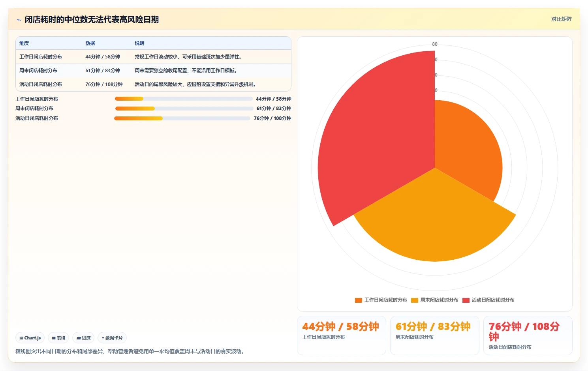Select table cell 周末闭店耗时分布
This screenshot has width=588, height=371.
click(x=38, y=71)
